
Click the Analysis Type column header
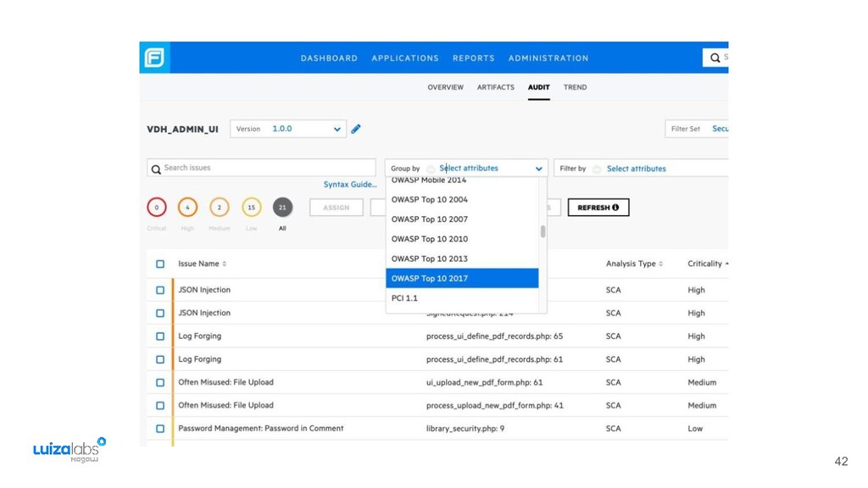[x=631, y=264]
